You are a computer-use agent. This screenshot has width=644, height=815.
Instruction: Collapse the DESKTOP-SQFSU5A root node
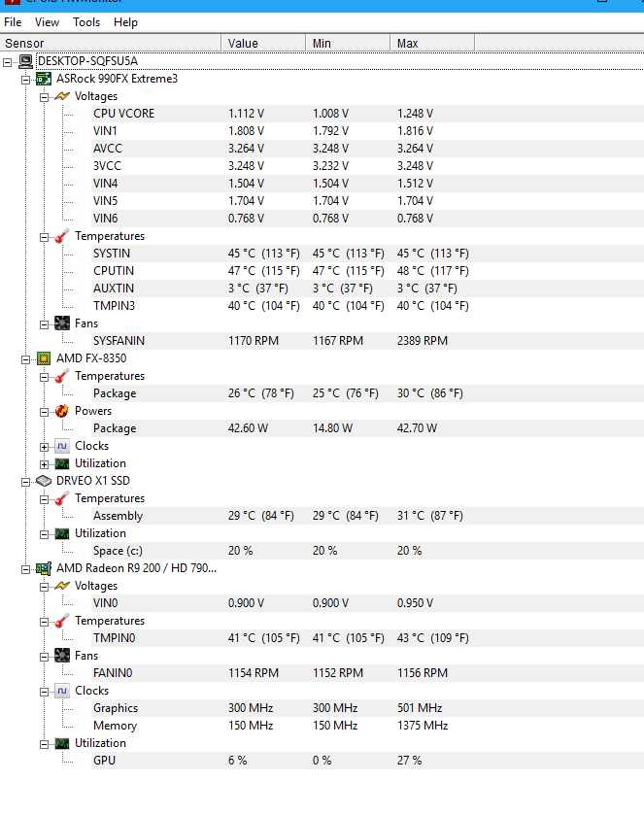tap(7, 62)
